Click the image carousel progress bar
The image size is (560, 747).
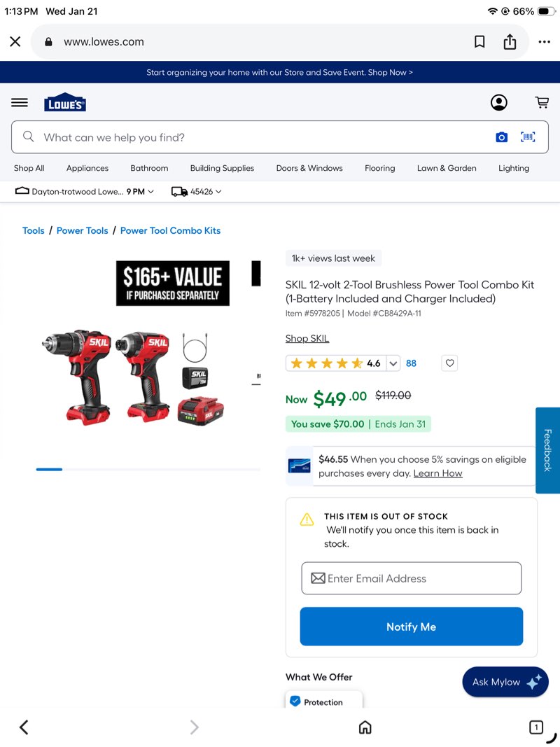[x=148, y=469]
